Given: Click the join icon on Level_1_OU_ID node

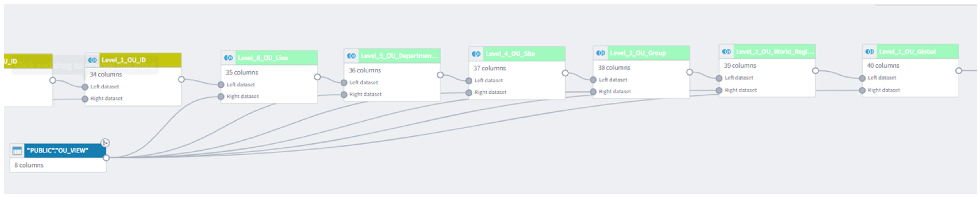Looking at the screenshot, I should [x=92, y=60].
